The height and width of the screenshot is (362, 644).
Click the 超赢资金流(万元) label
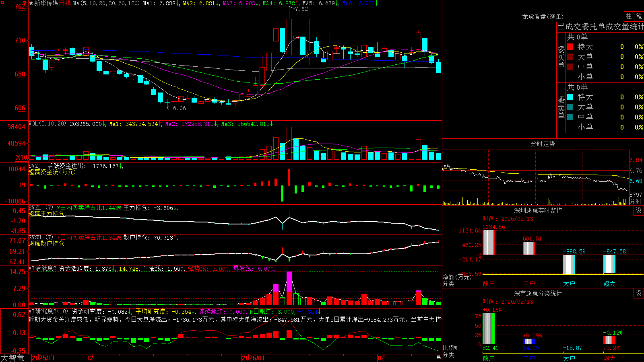point(52,172)
